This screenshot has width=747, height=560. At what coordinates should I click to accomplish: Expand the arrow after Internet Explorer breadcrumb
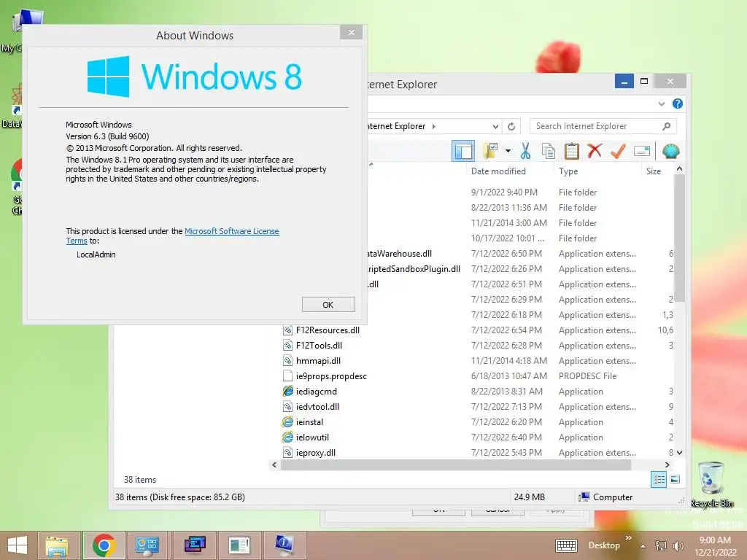[x=433, y=126]
